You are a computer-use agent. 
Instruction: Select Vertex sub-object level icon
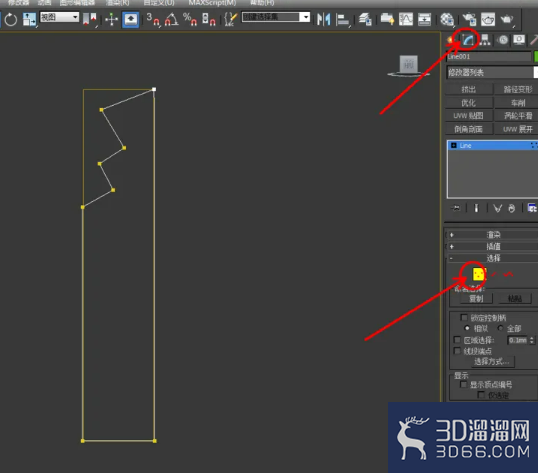point(479,274)
